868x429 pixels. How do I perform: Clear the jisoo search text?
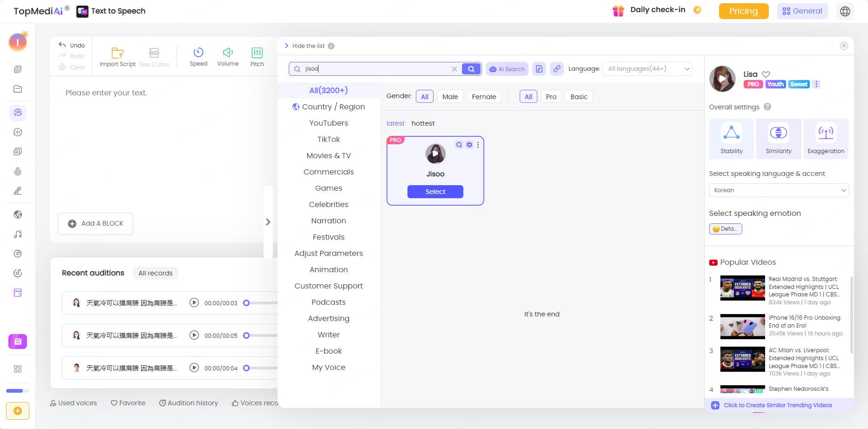point(454,69)
